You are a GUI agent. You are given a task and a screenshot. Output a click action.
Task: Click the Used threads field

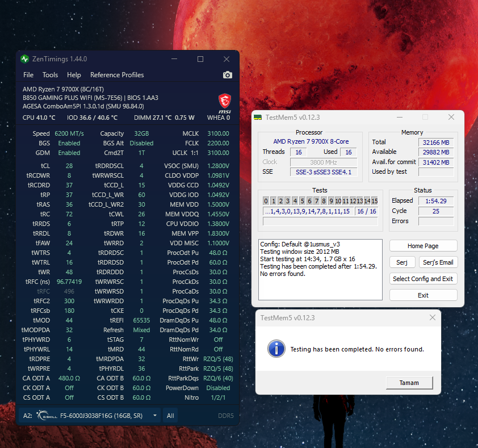click(349, 152)
